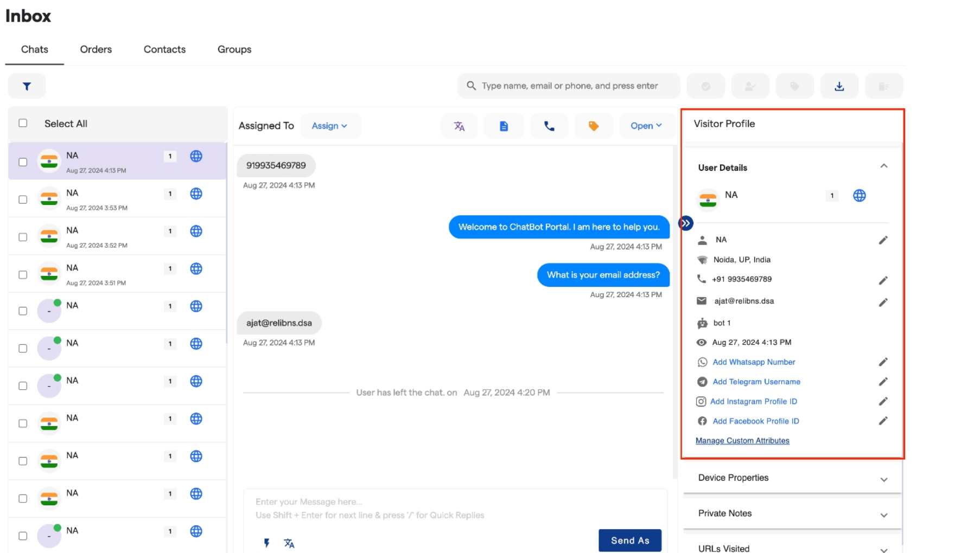
Task: Click the bot 1 entry in User Details
Action: point(722,323)
